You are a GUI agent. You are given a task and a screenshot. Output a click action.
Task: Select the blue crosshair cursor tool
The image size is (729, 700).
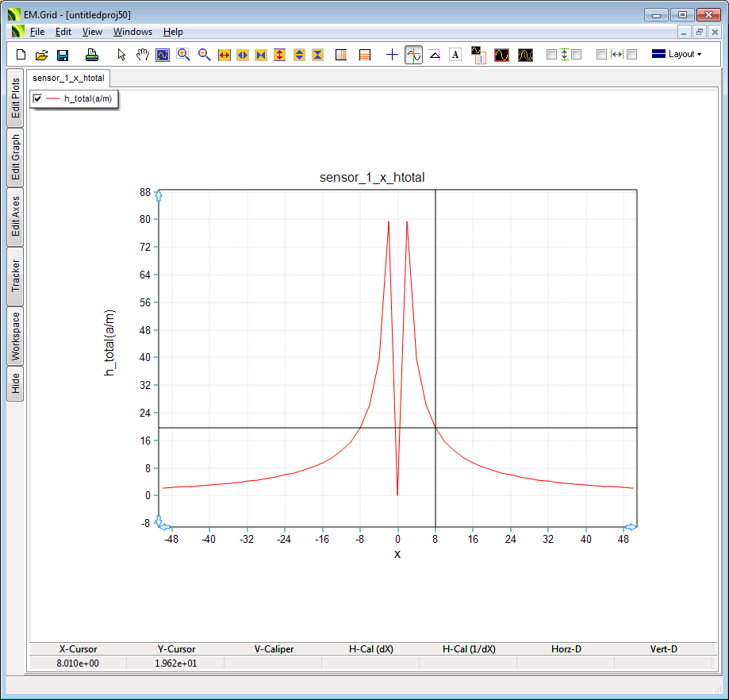(392, 55)
